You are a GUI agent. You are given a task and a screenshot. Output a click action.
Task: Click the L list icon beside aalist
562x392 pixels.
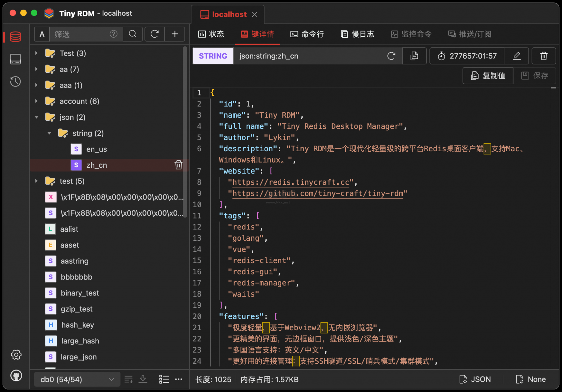[x=50, y=229]
